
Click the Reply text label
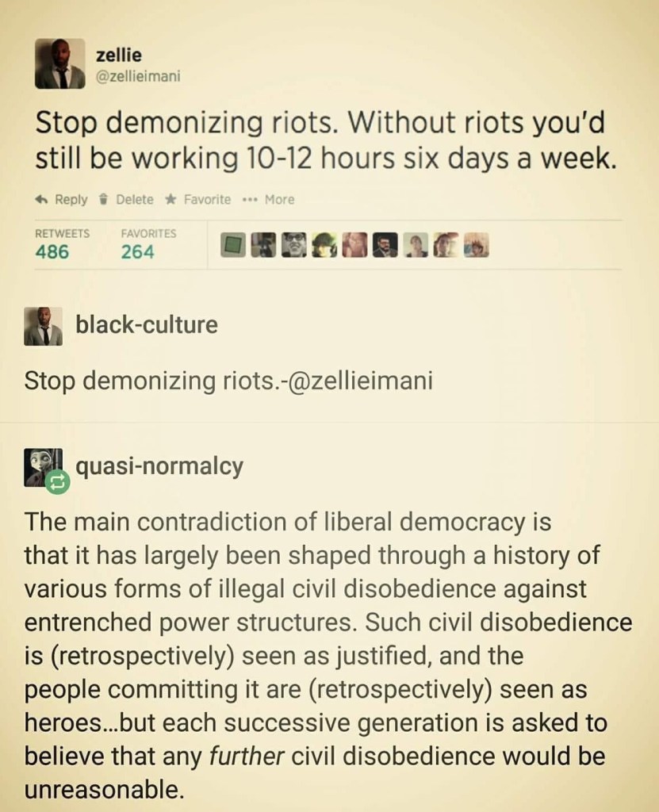pyautogui.click(x=71, y=200)
